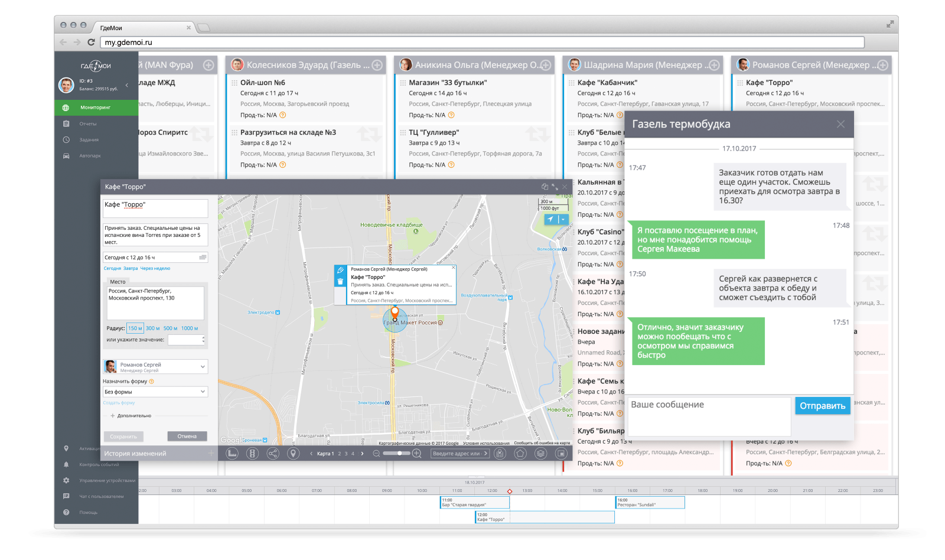Click help icon next to Назначить форму
The image size is (945, 560).
pos(151,382)
